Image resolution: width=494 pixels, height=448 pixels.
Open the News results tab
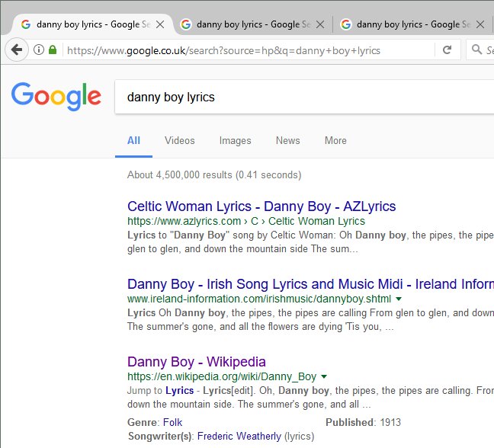click(x=288, y=140)
